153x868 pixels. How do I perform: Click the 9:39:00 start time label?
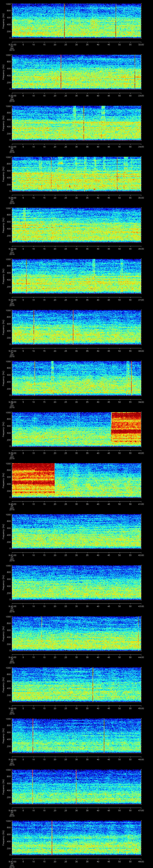(x=12, y=453)
